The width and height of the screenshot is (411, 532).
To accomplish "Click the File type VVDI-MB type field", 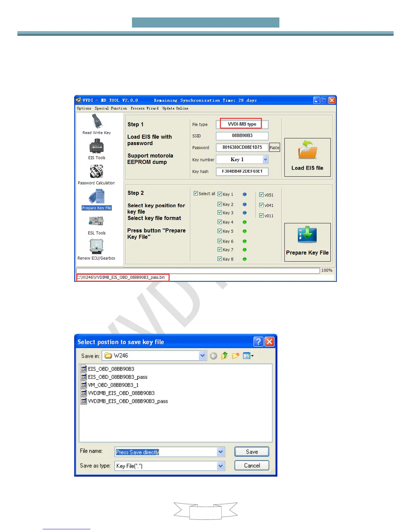I will pyautogui.click(x=242, y=124).
